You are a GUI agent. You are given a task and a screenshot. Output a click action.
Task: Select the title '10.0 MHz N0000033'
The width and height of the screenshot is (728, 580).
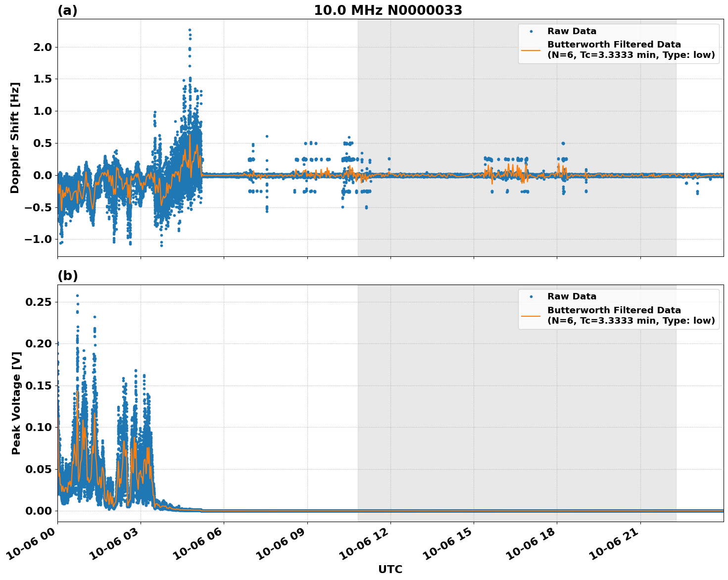click(x=388, y=9)
